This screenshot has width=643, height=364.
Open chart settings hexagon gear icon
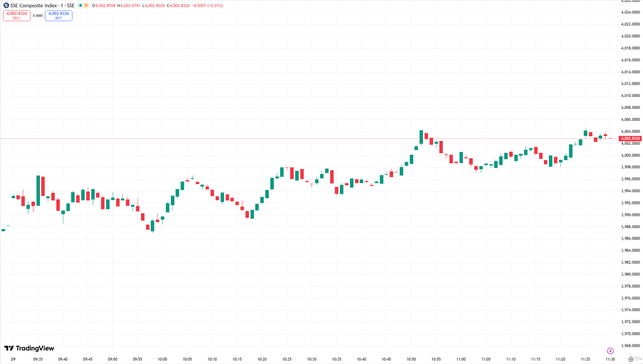tap(631, 359)
